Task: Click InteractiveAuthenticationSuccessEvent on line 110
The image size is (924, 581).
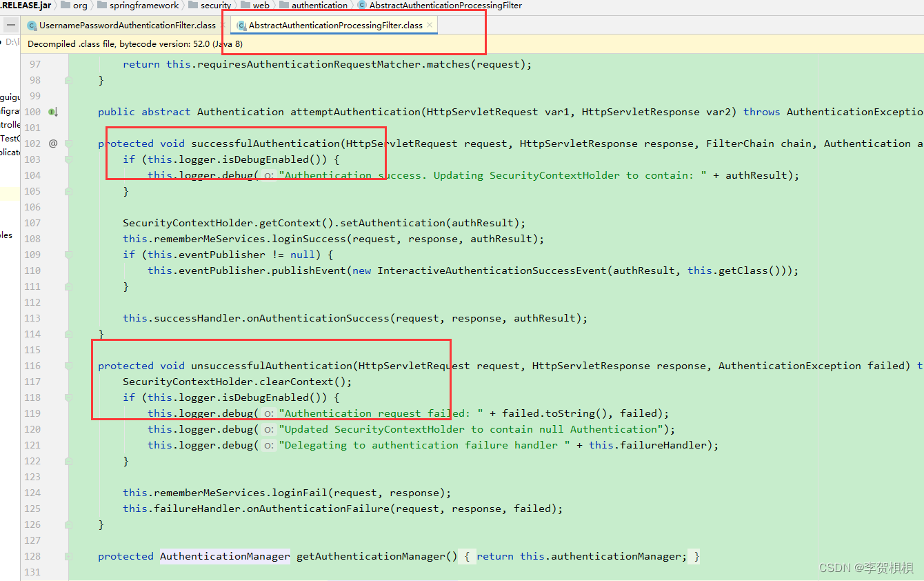Action: [492, 270]
